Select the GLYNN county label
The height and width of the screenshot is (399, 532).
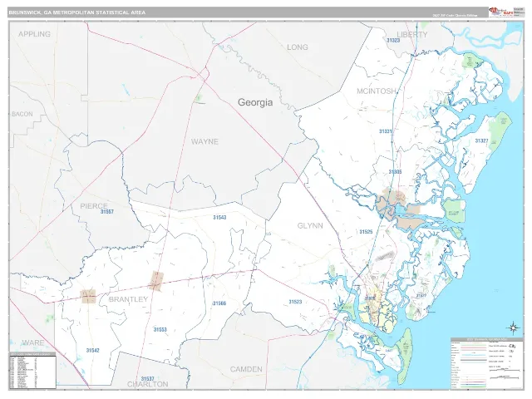pyautogui.click(x=310, y=225)
